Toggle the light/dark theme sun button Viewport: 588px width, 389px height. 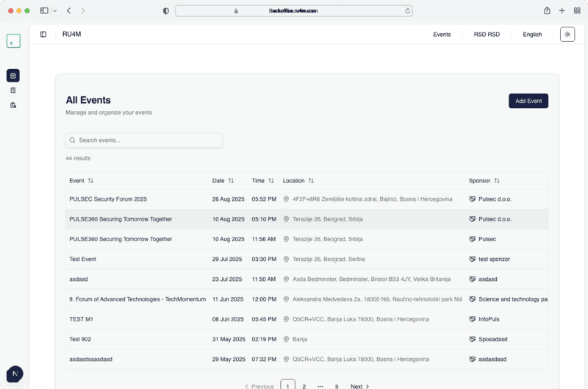coord(567,35)
